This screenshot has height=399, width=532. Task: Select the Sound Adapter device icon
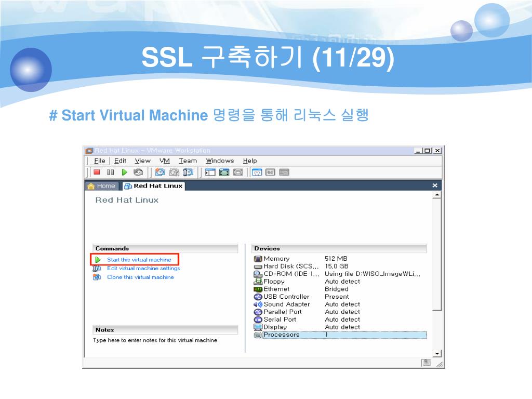pyautogui.click(x=258, y=304)
